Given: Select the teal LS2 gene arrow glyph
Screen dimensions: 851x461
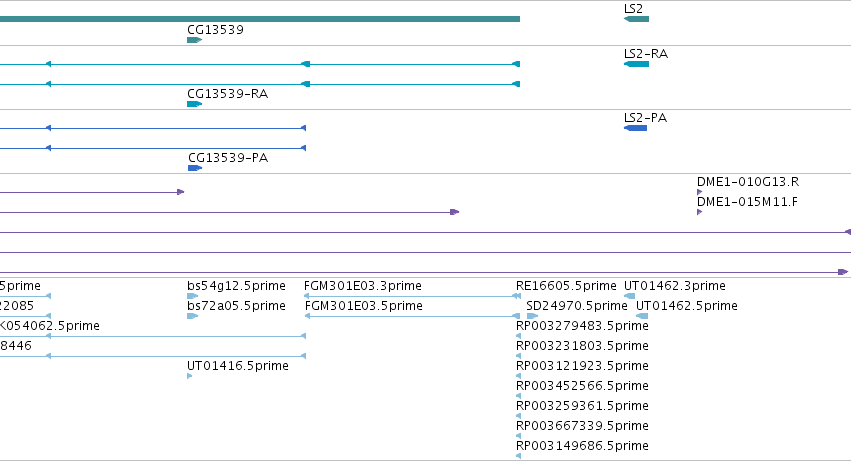Looking at the screenshot, I should (x=636, y=19).
